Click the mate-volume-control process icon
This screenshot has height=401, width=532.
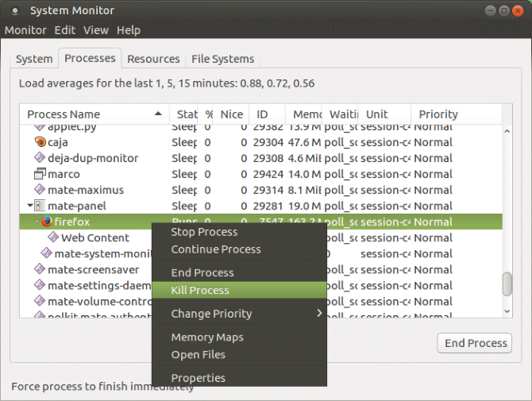[x=40, y=301]
